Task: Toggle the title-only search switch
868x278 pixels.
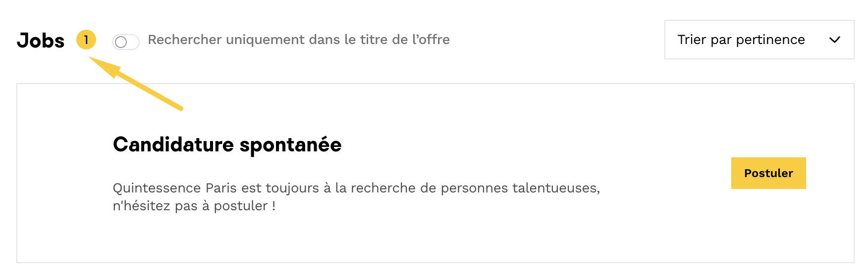Action: click(126, 42)
